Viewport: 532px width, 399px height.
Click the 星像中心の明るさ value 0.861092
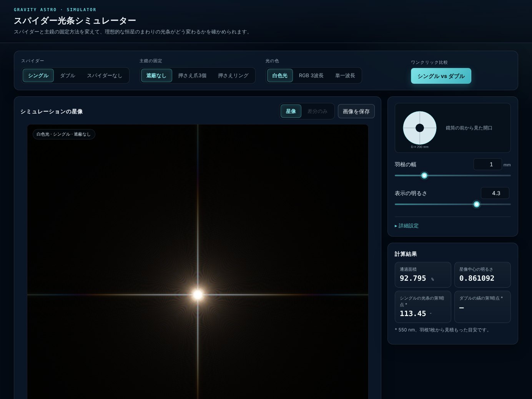[x=477, y=278]
